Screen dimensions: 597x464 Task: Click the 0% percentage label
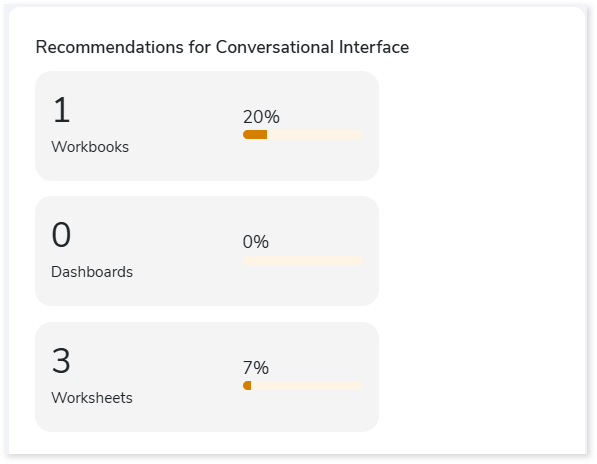[256, 242]
